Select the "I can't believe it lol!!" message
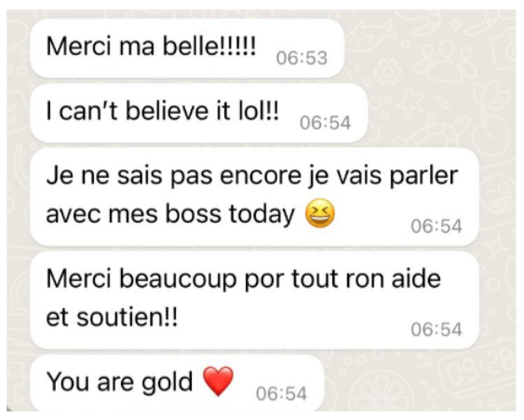The image size is (524, 420). click(x=162, y=111)
